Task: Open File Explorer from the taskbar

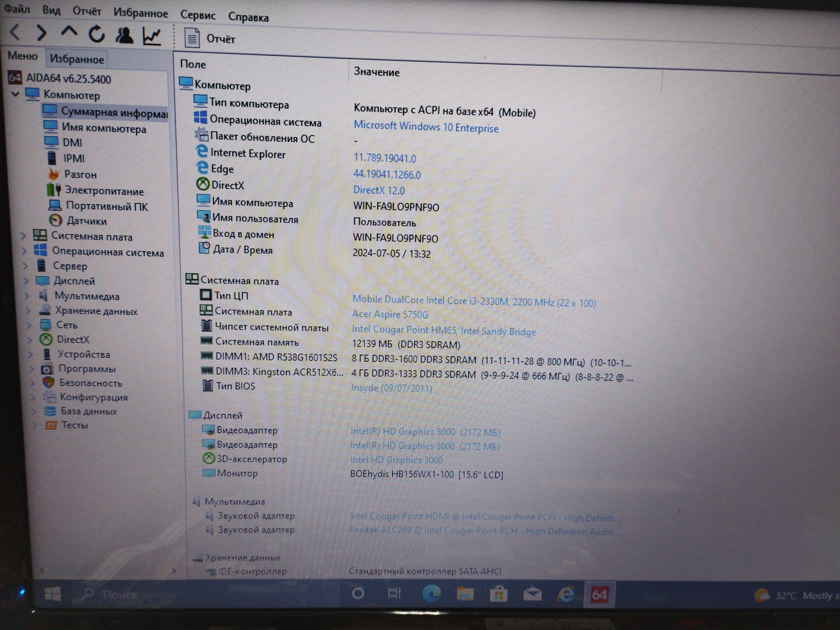Action: click(x=465, y=594)
